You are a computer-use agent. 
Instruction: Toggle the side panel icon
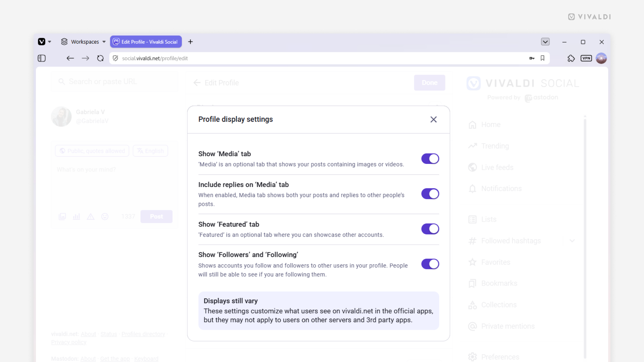tap(42, 58)
